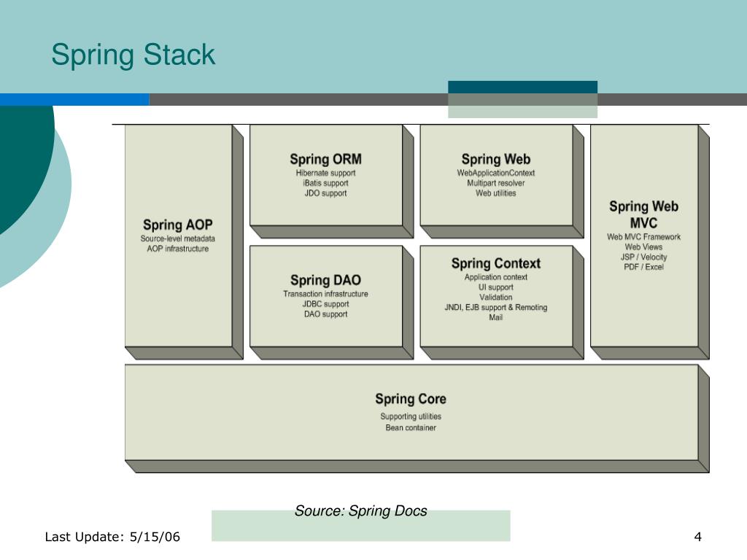Click "JNDI, EJB support & Remoting" line

(x=496, y=307)
